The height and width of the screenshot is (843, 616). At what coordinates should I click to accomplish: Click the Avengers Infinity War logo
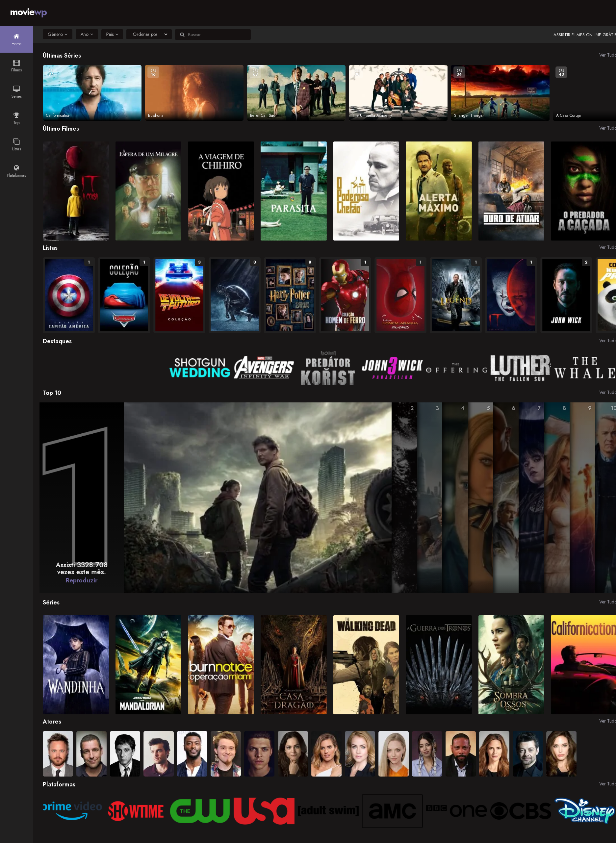tap(264, 368)
